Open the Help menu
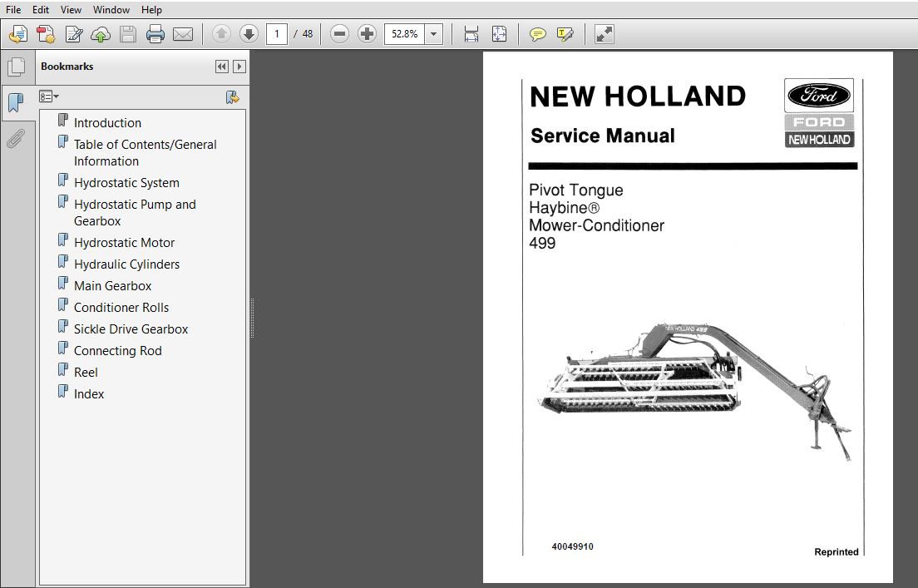Viewport: 918px width, 588px height. pos(151,9)
